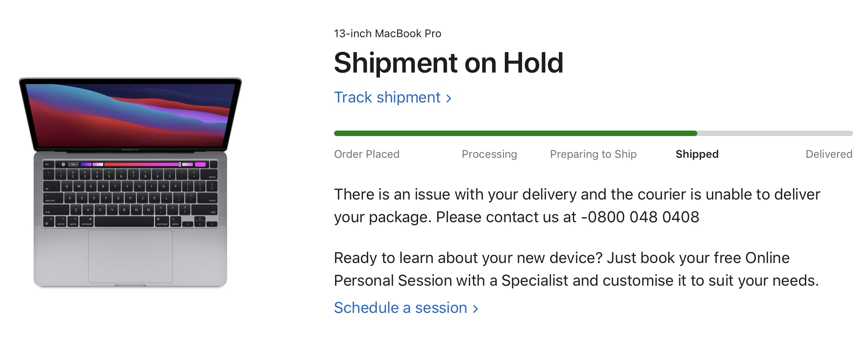Click the trackpad in the MacBook image
Viewport: 868px width, 351px height.
[130, 256]
